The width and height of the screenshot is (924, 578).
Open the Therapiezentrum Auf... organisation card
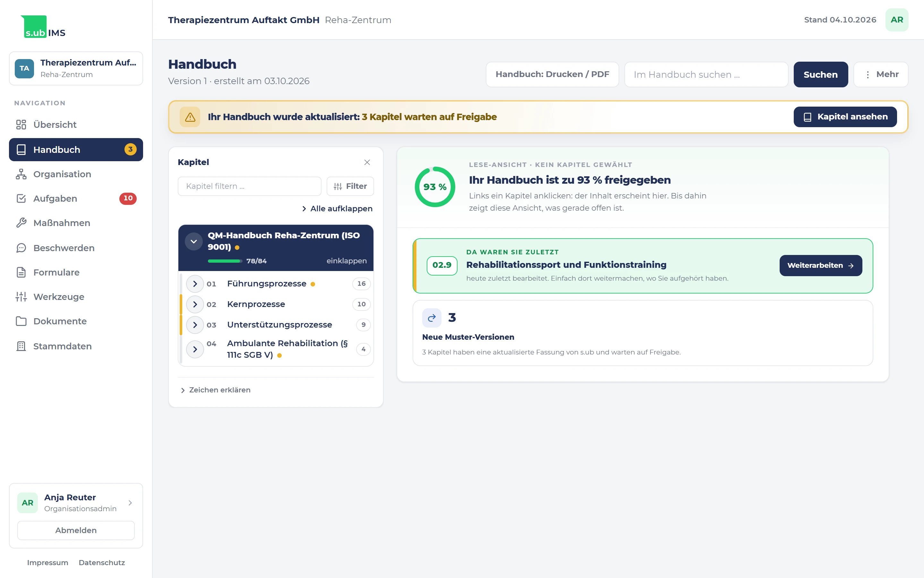[x=76, y=68]
